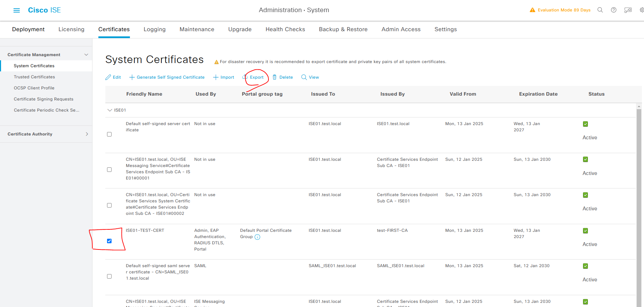This screenshot has height=307, width=644.
Task: Select the Certificates tab
Action: (114, 29)
